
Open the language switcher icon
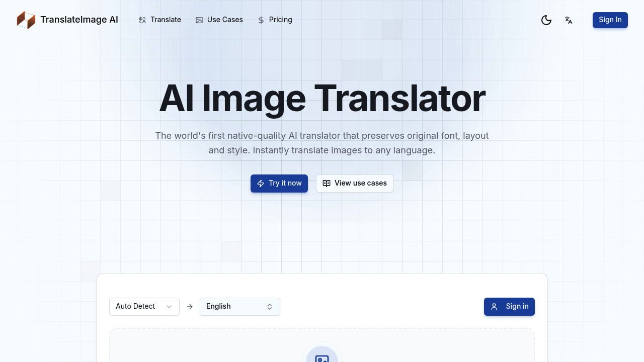[569, 20]
